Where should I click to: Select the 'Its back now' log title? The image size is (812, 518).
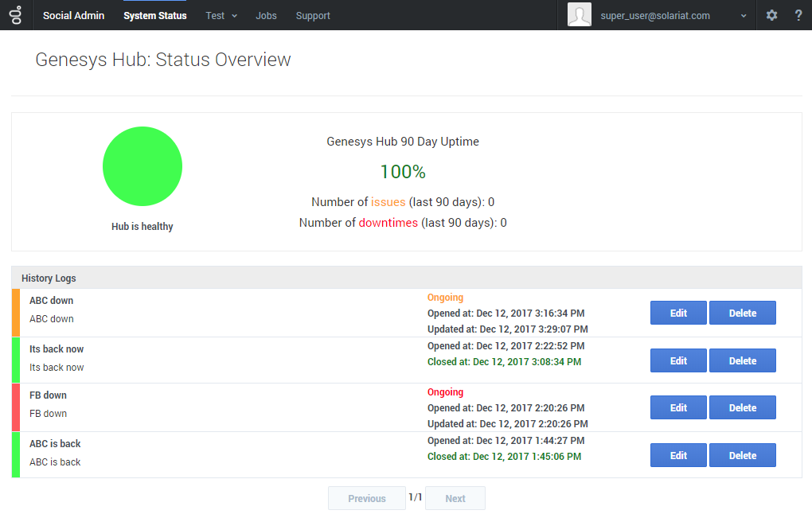coord(57,349)
